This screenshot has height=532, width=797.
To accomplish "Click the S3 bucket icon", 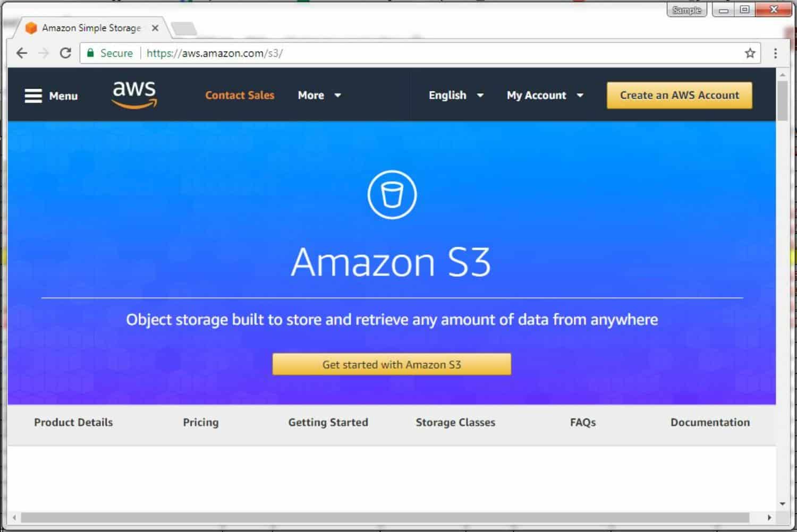I will pyautogui.click(x=392, y=194).
